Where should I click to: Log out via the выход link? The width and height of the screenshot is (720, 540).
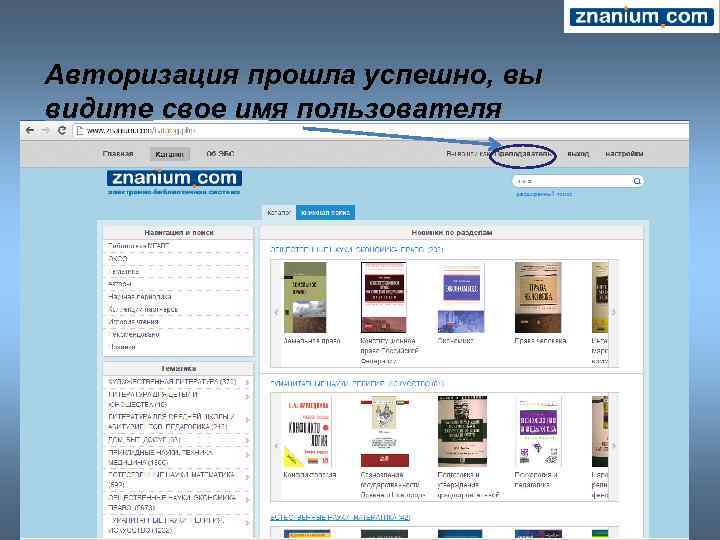point(578,154)
